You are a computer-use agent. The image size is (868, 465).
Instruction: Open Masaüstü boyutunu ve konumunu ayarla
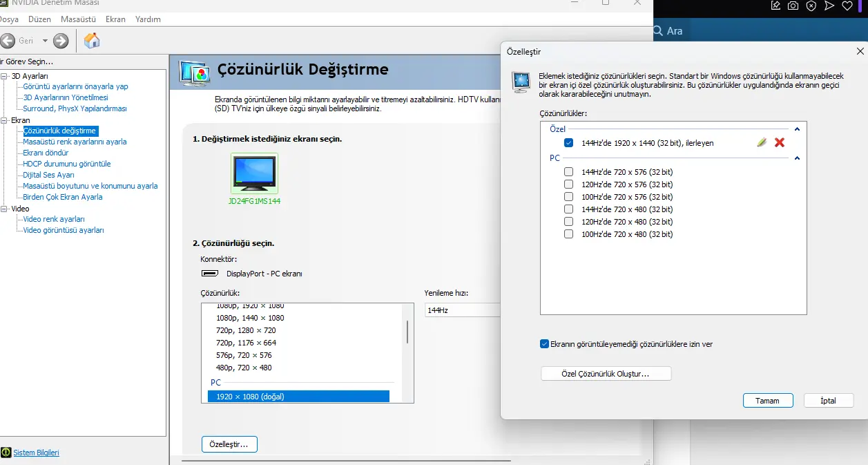pos(90,186)
